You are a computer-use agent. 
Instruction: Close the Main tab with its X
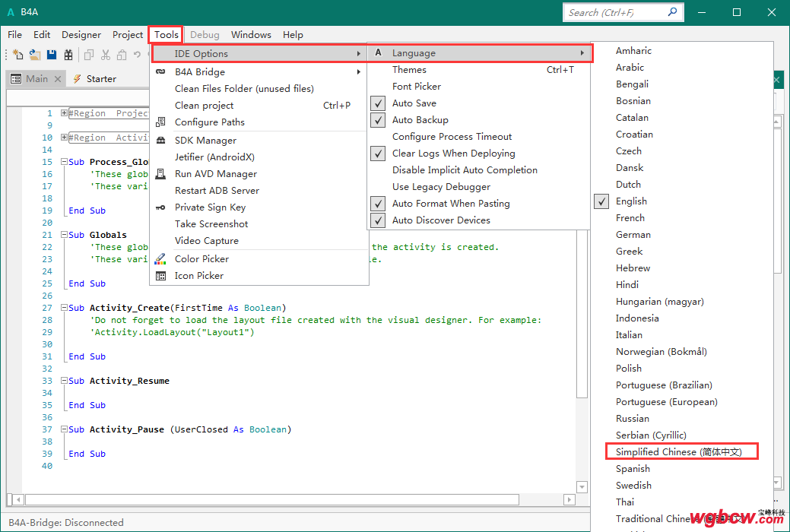coord(58,78)
